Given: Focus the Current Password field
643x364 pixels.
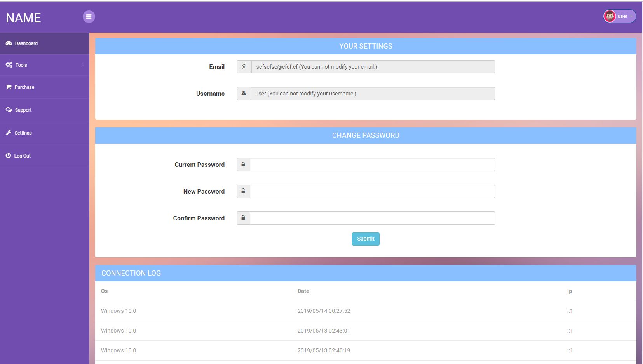Looking at the screenshot, I should tap(373, 165).
